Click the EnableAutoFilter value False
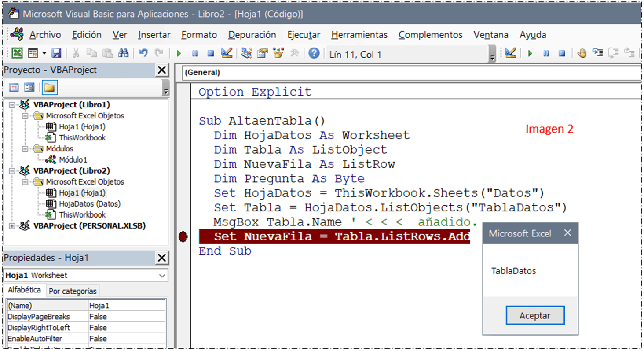Screen dimensions: 644x351 pyautogui.click(x=127, y=339)
